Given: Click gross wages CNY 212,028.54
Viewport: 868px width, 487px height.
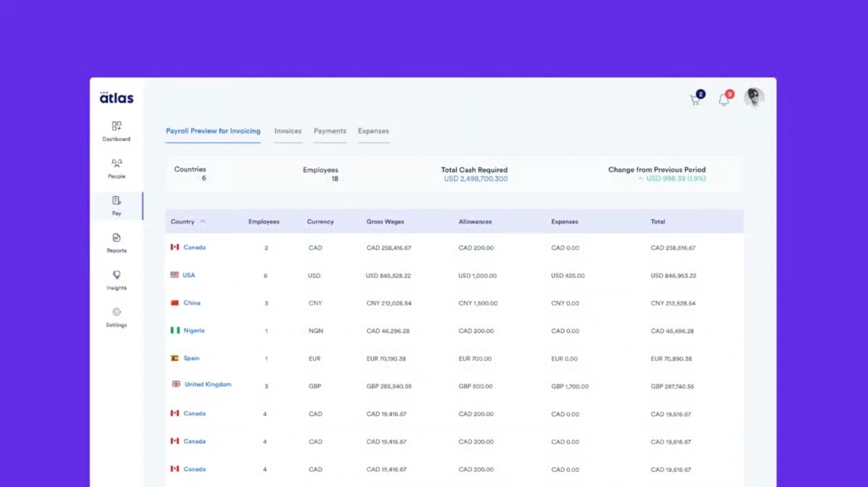Looking at the screenshot, I should (389, 303).
